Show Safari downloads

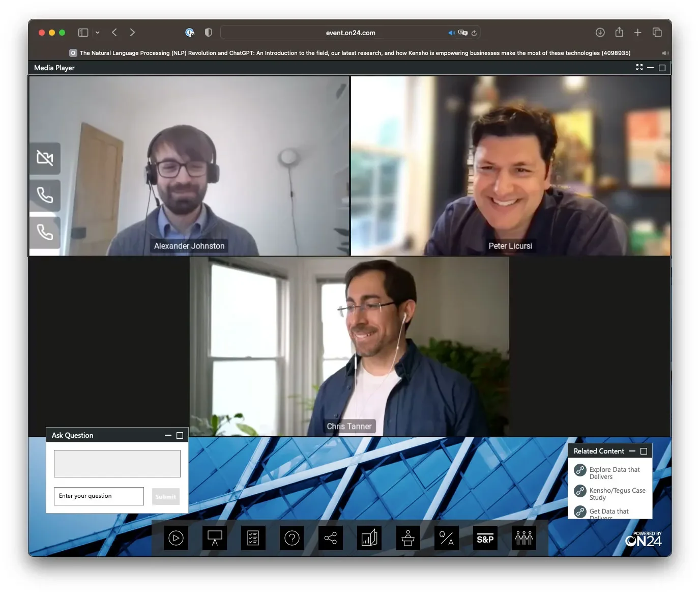click(x=600, y=33)
